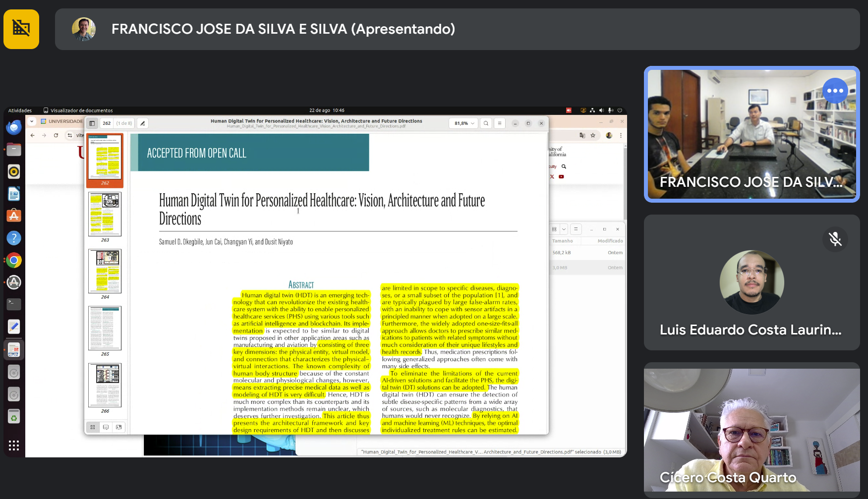Switch sidebar to annotations view
The height and width of the screenshot is (499, 868).
[106, 427]
